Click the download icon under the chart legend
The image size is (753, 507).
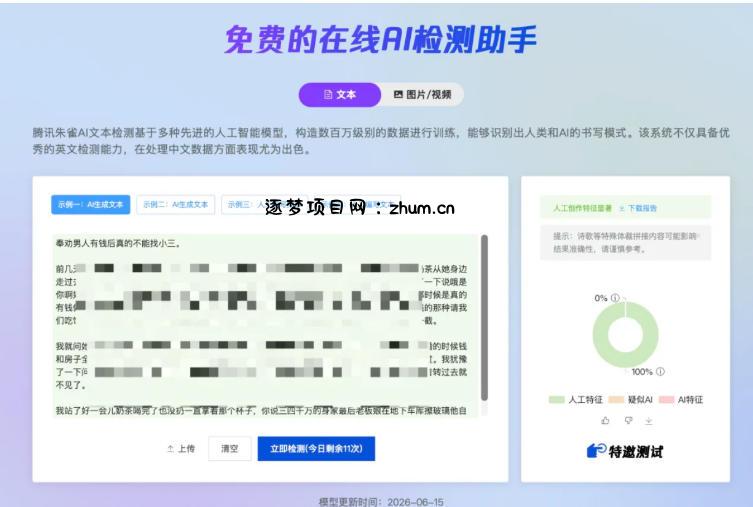pyautogui.click(x=649, y=421)
